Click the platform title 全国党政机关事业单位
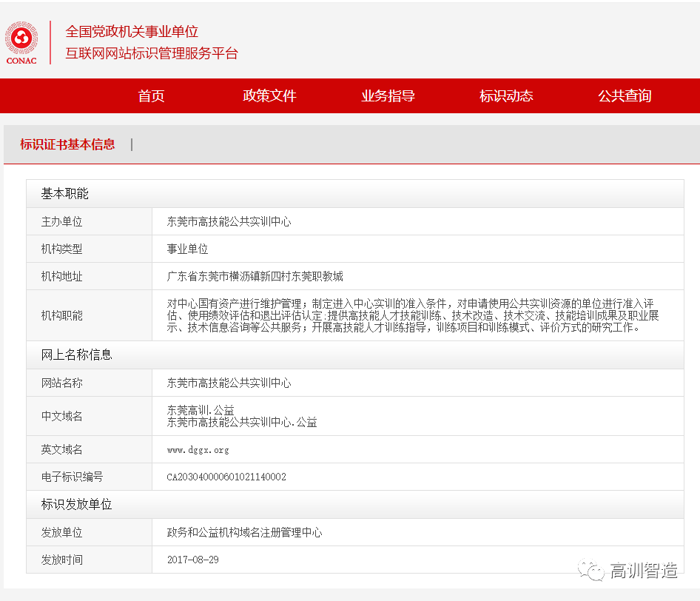This screenshot has width=700, height=601. [x=132, y=32]
